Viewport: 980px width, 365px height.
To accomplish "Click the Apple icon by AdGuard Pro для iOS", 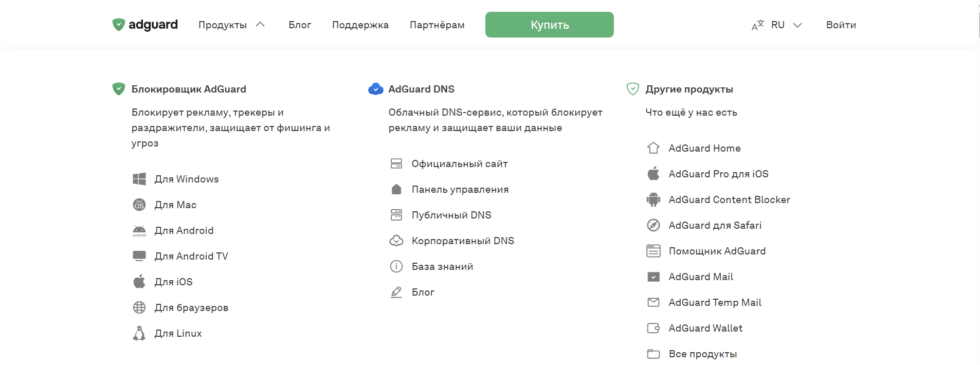I will (654, 173).
